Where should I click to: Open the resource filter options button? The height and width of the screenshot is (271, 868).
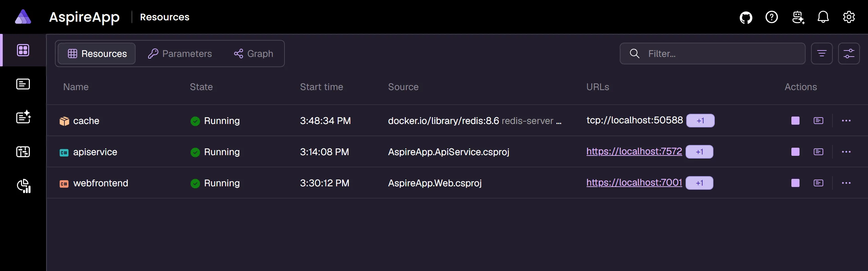click(x=822, y=54)
